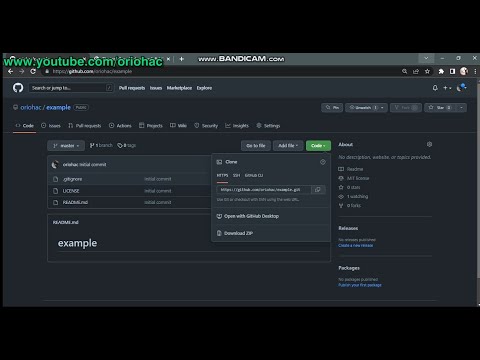The height and width of the screenshot is (360, 480).
Task: Switch to the Pull requests repository tab
Action: (85, 126)
